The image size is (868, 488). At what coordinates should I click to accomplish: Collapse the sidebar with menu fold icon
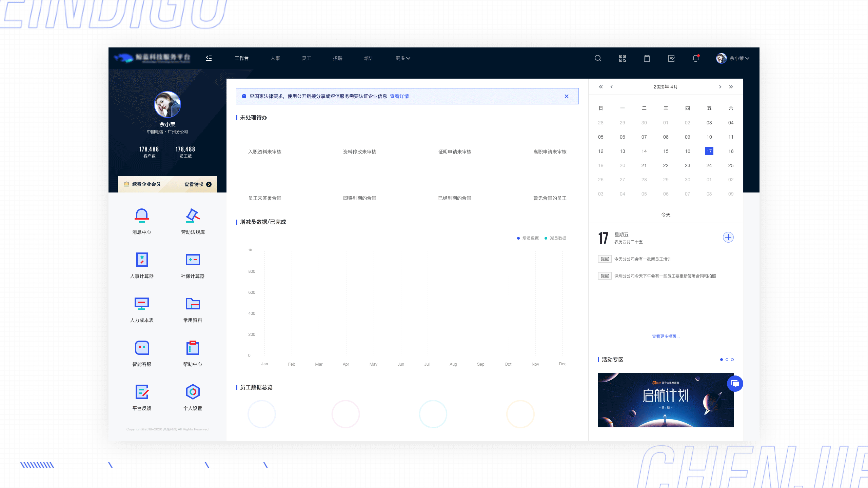pos(209,58)
